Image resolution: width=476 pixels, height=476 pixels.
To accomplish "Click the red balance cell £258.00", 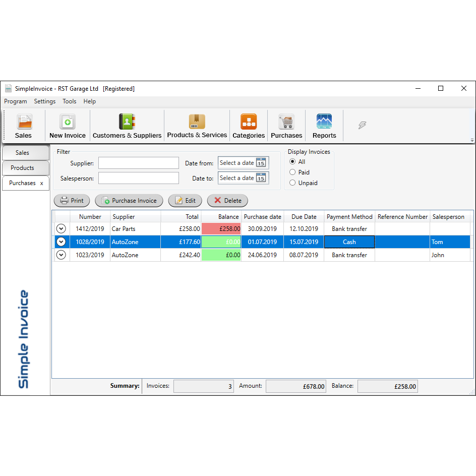I will [221, 229].
